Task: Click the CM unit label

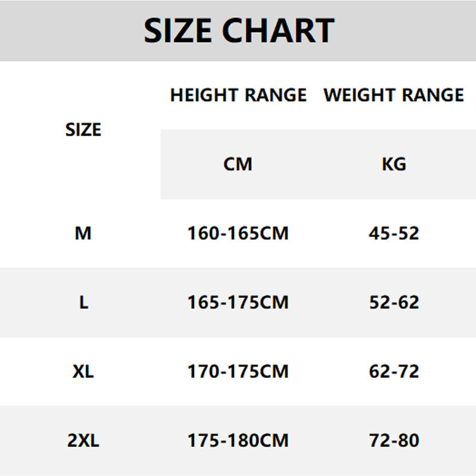Action: tap(238, 164)
